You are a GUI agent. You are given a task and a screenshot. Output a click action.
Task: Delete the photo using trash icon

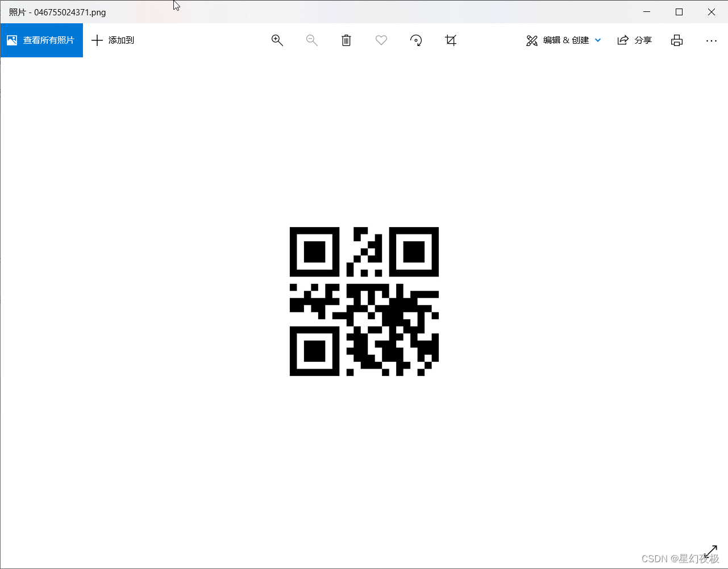346,40
